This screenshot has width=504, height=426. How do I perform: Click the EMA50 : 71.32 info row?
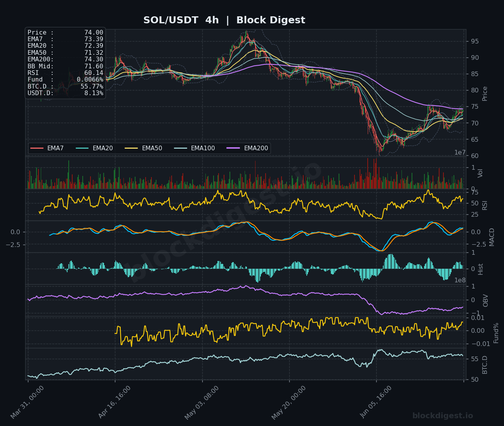(x=65, y=53)
